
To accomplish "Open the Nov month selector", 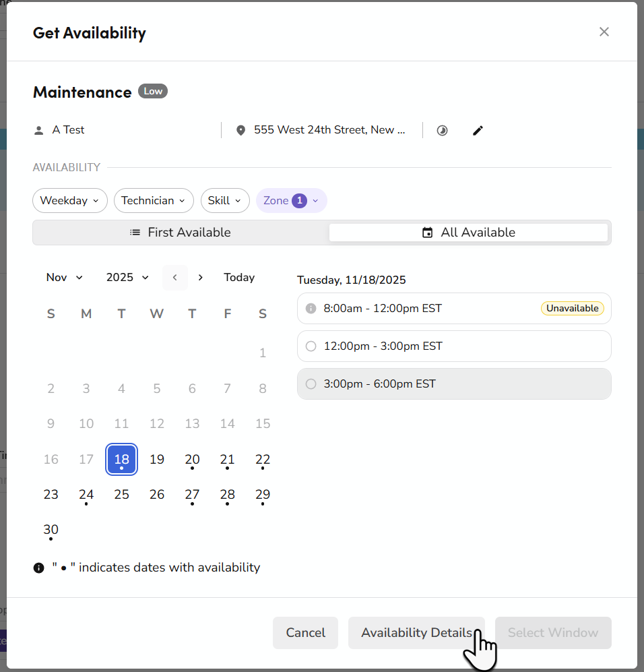I will 64,277.
